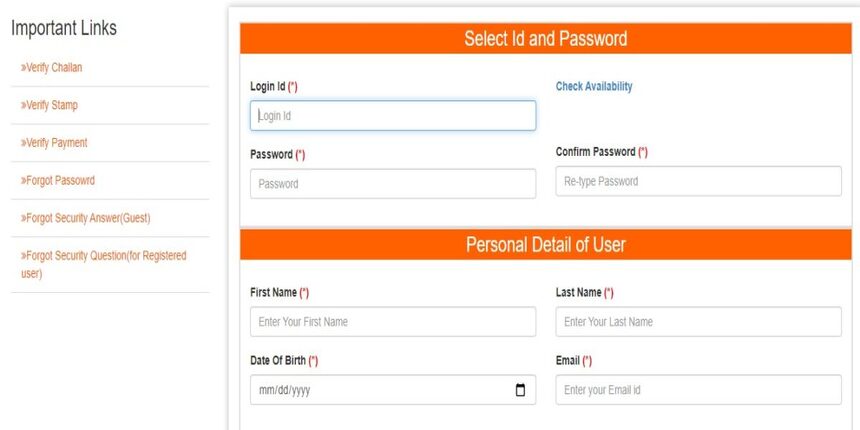Open the Verify Challan link
Viewport: 860px width, 430px height.
(x=52, y=67)
